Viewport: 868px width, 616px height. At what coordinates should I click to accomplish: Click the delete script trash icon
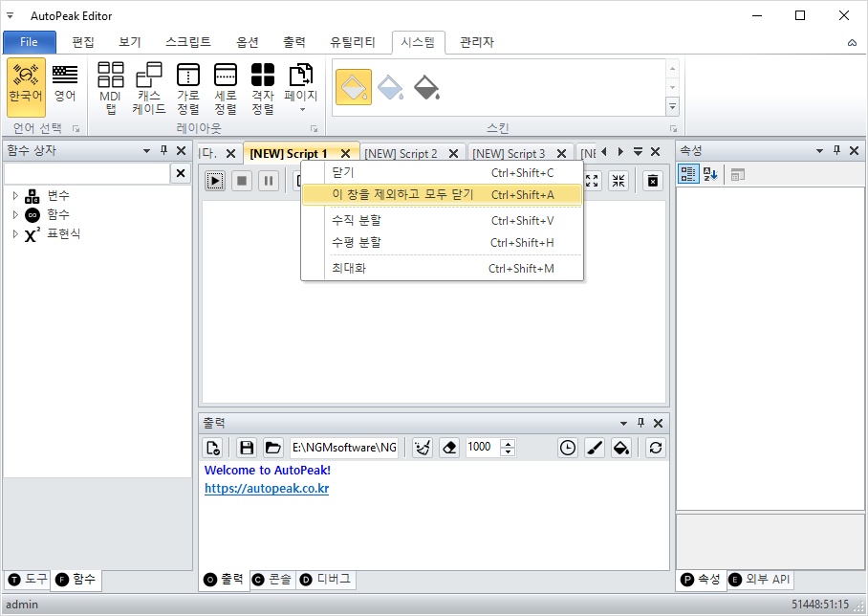(653, 181)
